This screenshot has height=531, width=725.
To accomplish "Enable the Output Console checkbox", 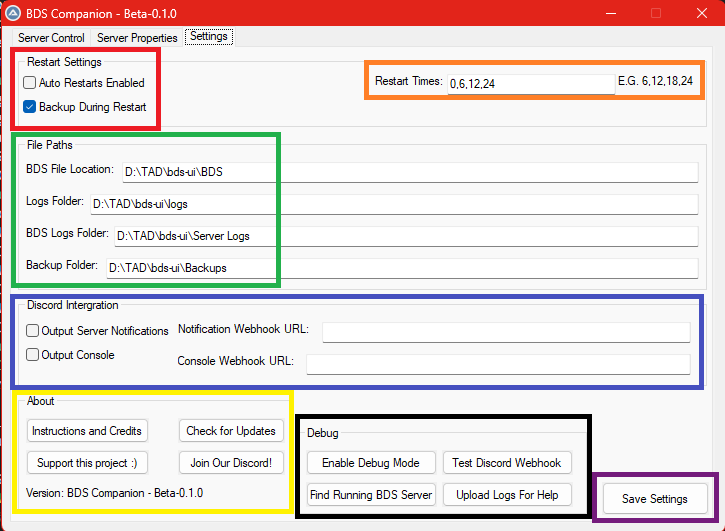I will (x=70, y=355).
